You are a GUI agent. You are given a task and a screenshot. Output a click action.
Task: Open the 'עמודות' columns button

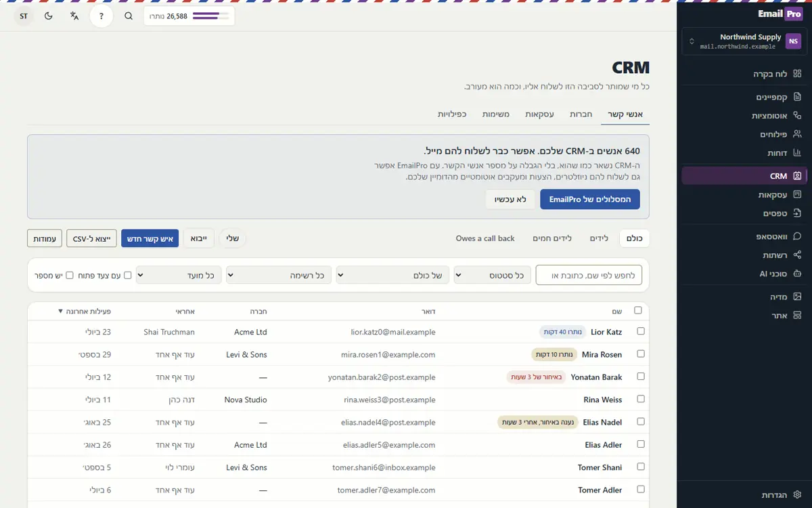click(45, 238)
